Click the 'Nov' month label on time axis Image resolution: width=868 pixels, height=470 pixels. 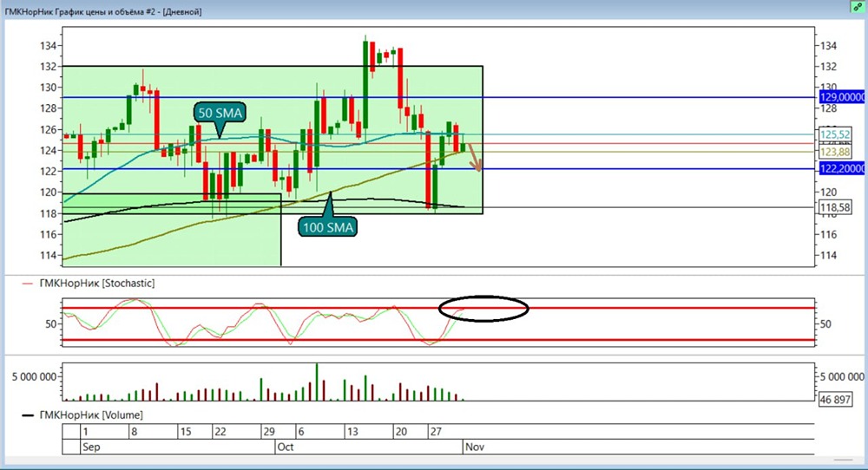(x=475, y=447)
